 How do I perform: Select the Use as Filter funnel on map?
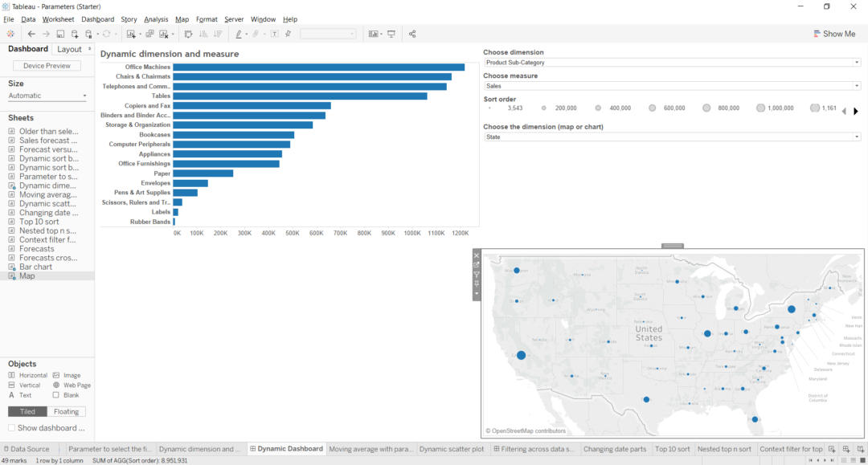click(477, 274)
